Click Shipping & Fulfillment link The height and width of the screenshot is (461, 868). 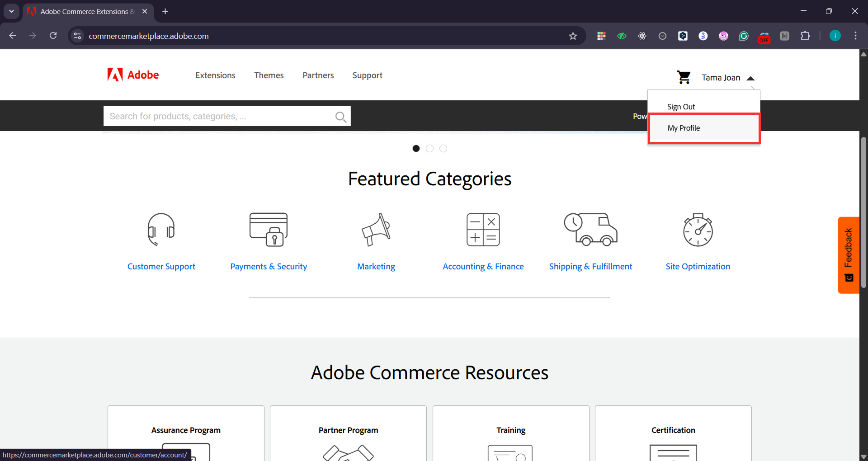(x=590, y=267)
